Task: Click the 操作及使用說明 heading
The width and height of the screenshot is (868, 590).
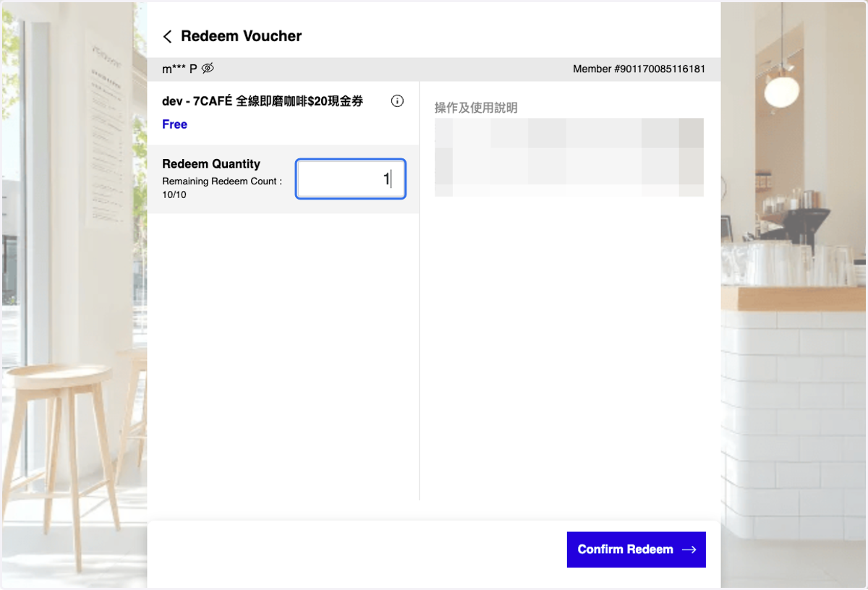Action: point(476,108)
